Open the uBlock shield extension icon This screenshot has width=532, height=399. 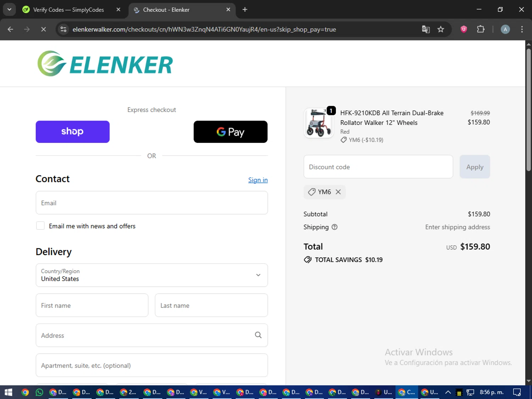click(464, 29)
